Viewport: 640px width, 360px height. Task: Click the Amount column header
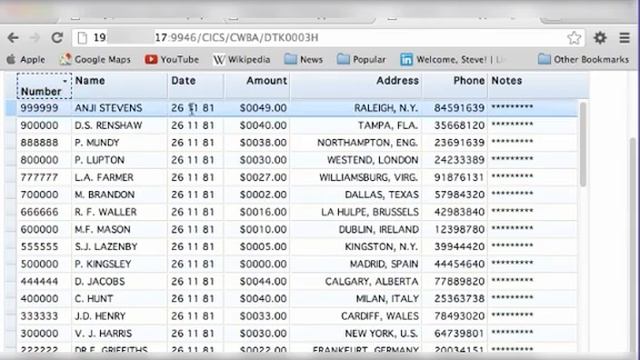257,86
